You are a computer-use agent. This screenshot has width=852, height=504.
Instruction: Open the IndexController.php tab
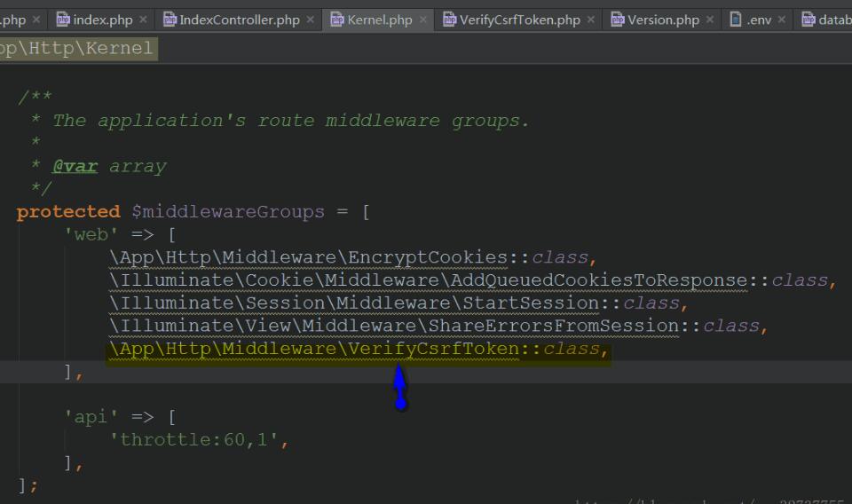[x=240, y=20]
